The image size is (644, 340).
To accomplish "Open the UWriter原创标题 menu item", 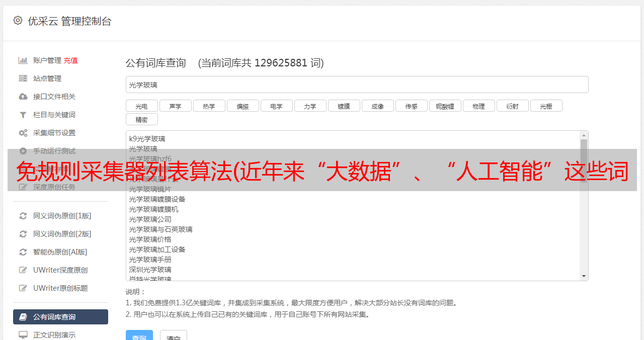I will pyautogui.click(x=60, y=288).
